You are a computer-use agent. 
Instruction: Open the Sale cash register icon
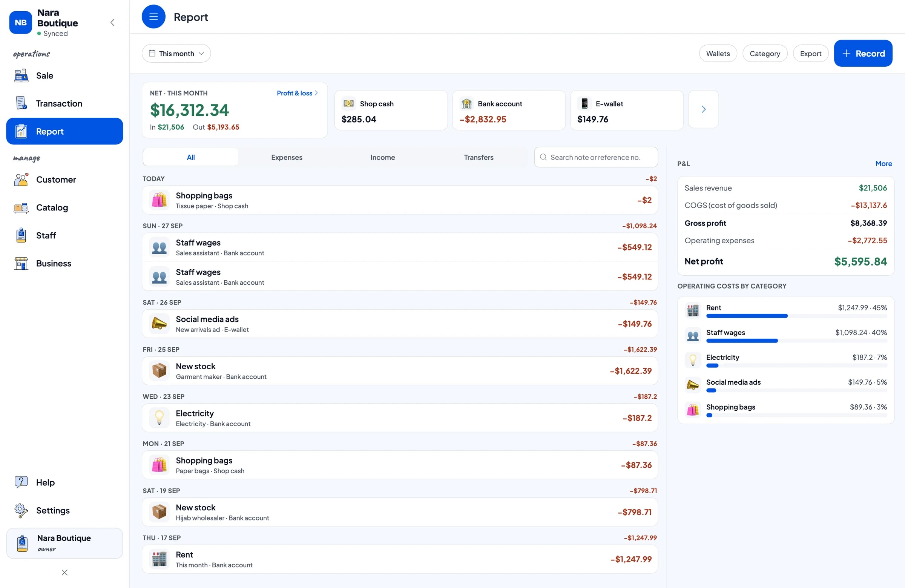pos(21,75)
